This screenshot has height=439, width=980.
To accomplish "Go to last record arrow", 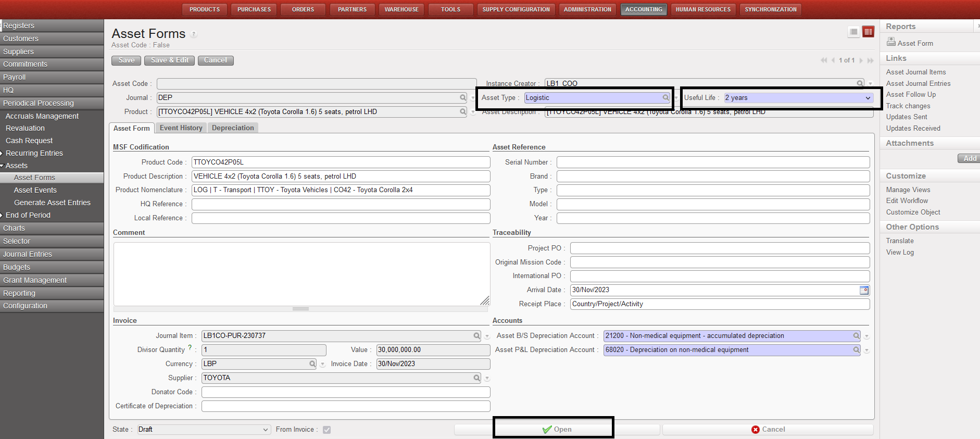I will [870, 60].
